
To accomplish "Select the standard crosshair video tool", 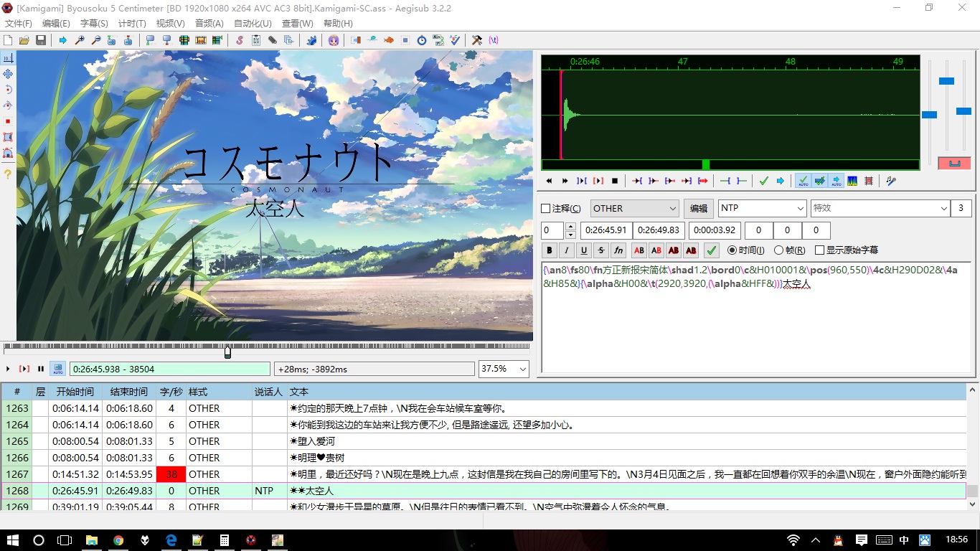I will click(8, 58).
